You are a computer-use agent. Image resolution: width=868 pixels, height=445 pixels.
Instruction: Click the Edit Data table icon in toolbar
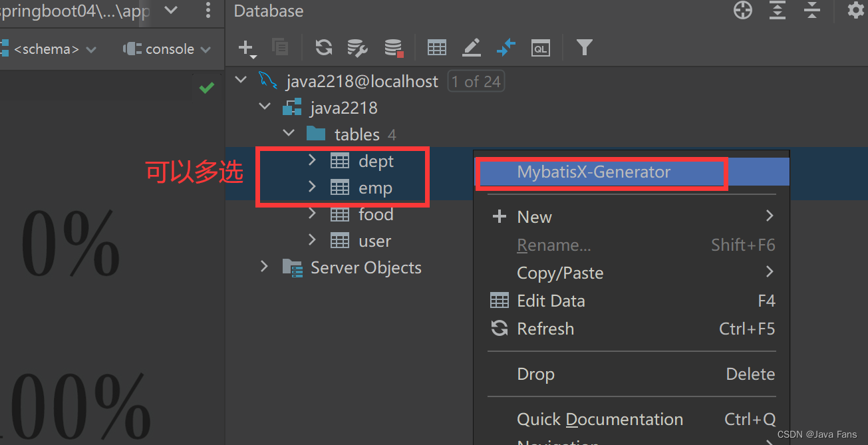point(437,47)
